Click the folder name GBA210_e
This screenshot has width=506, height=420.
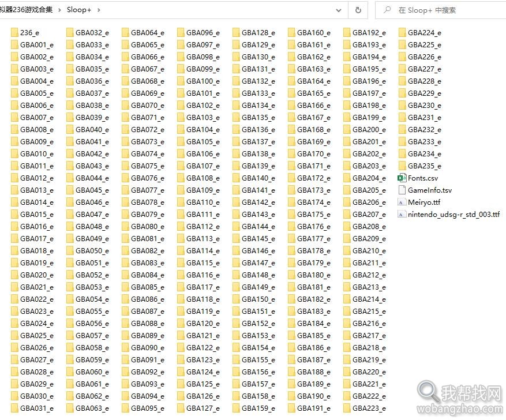(x=369, y=250)
